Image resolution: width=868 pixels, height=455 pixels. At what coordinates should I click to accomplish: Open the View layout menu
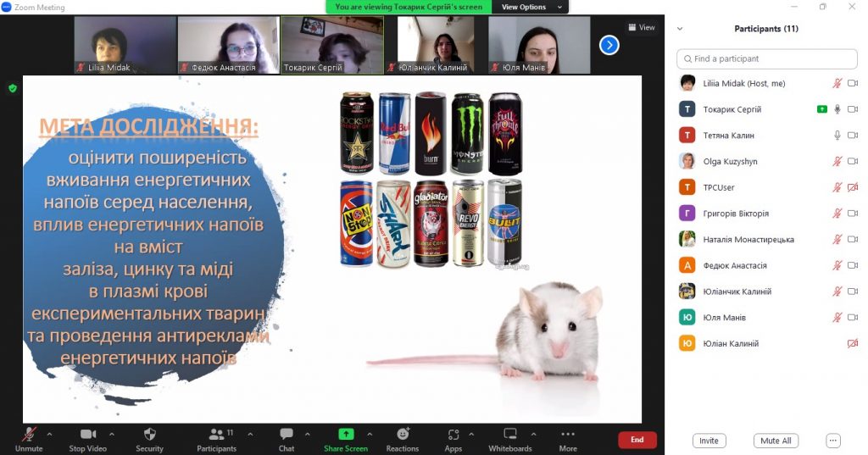[642, 27]
